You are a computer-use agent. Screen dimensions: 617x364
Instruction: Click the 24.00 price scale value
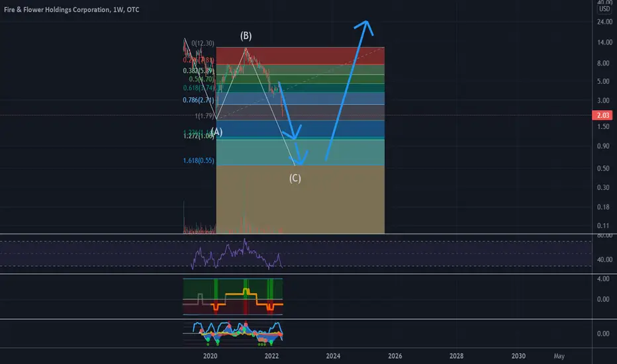604,22
